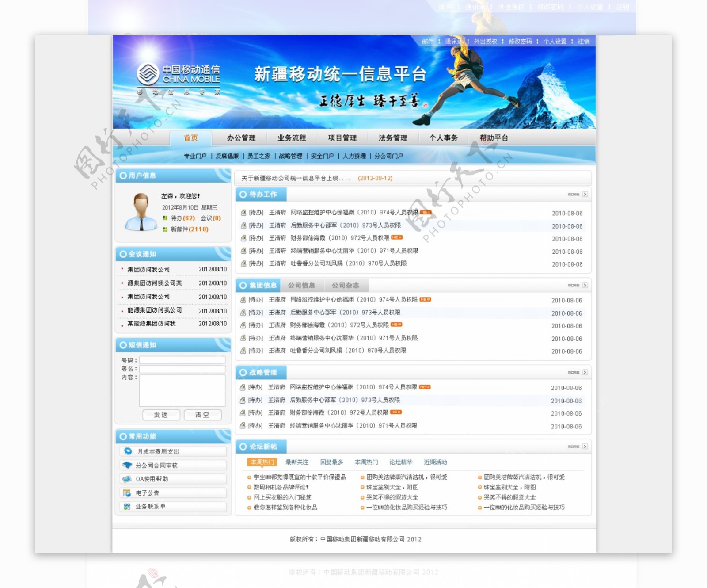The image size is (707, 588).
Task: Click document icon of 973号 row in 待办工作
Action: [x=243, y=225]
